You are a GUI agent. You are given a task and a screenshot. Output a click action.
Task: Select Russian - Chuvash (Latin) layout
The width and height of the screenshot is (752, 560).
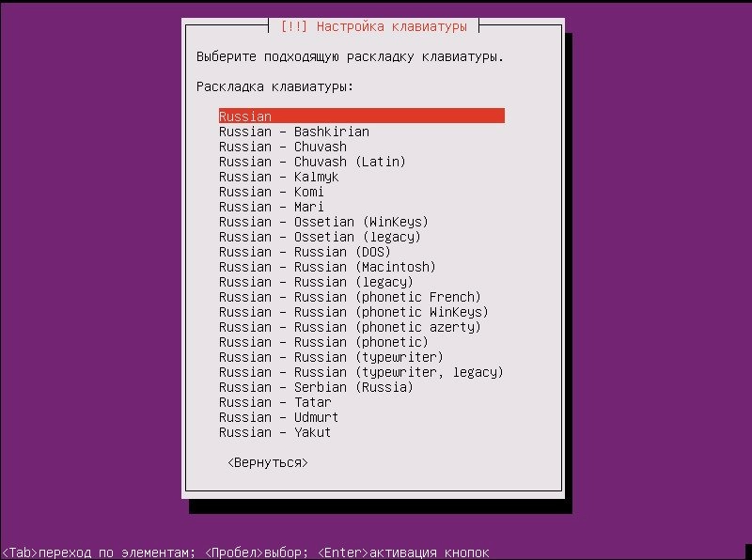click(312, 162)
